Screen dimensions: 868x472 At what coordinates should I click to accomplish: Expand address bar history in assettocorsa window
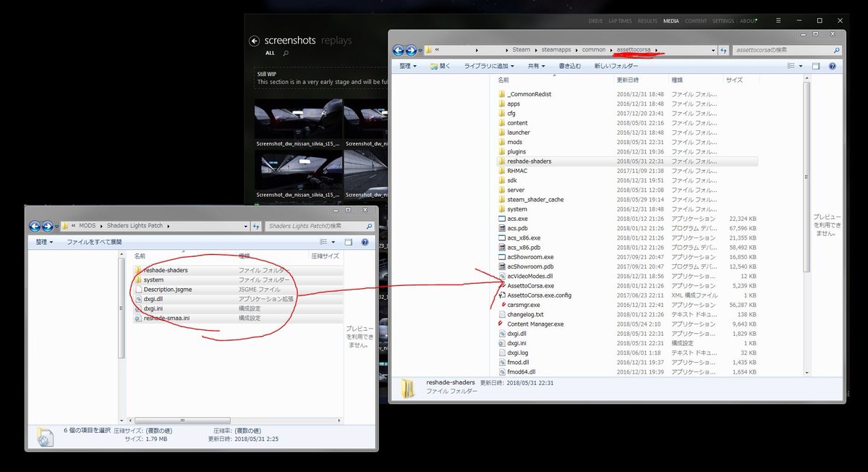click(x=713, y=51)
